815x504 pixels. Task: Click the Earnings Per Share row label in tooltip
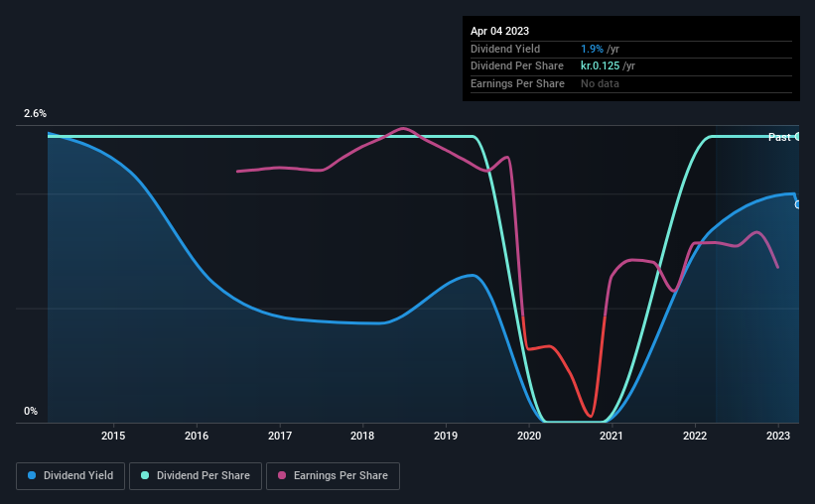[517, 83]
